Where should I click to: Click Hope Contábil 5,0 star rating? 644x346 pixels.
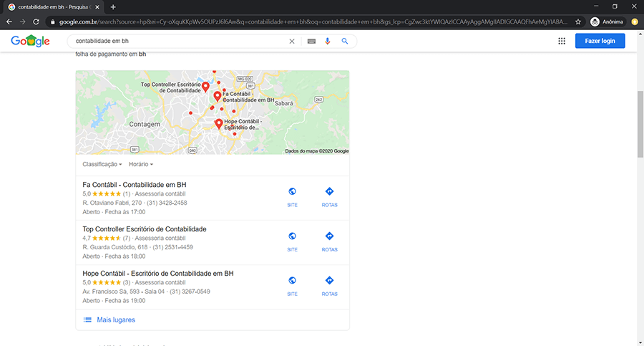[x=106, y=283]
